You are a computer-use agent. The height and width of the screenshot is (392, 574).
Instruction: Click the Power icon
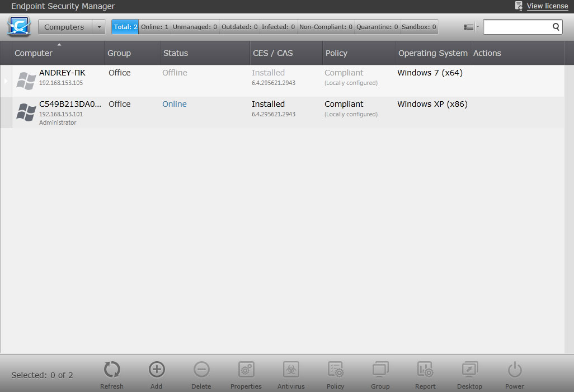click(515, 370)
